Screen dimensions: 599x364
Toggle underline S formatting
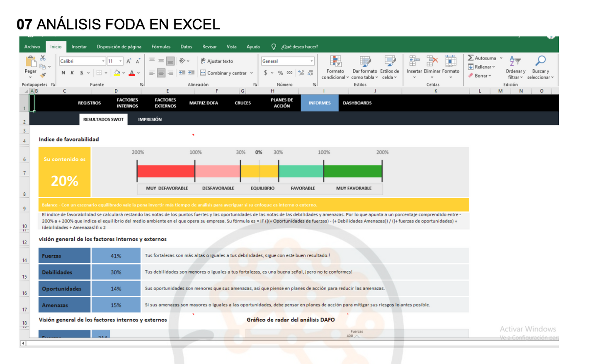point(81,73)
